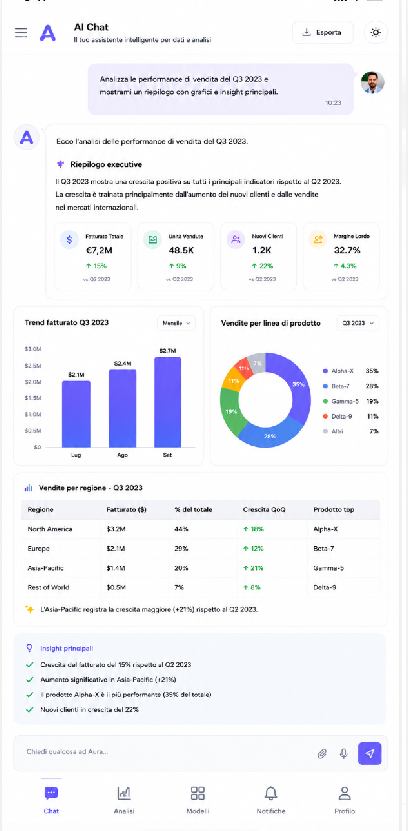Click the Prodotto top column header
This screenshot has height=831, width=409.
(x=333, y=510)
